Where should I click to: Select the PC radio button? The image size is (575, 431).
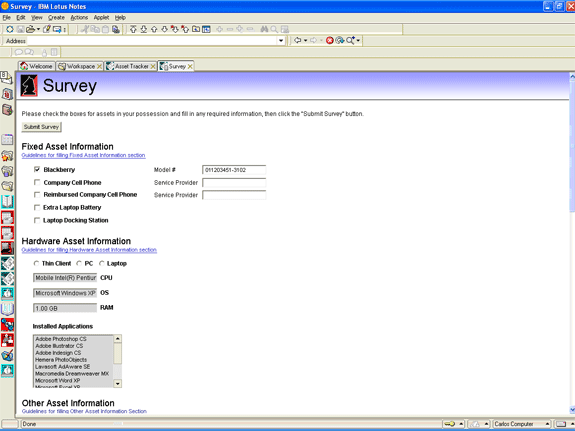tap(79, 263)
